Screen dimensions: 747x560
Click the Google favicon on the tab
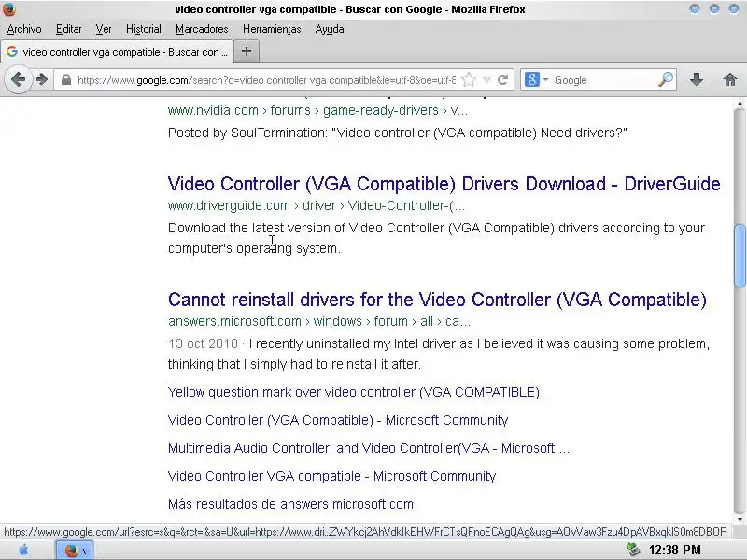(x=12, y=51)
